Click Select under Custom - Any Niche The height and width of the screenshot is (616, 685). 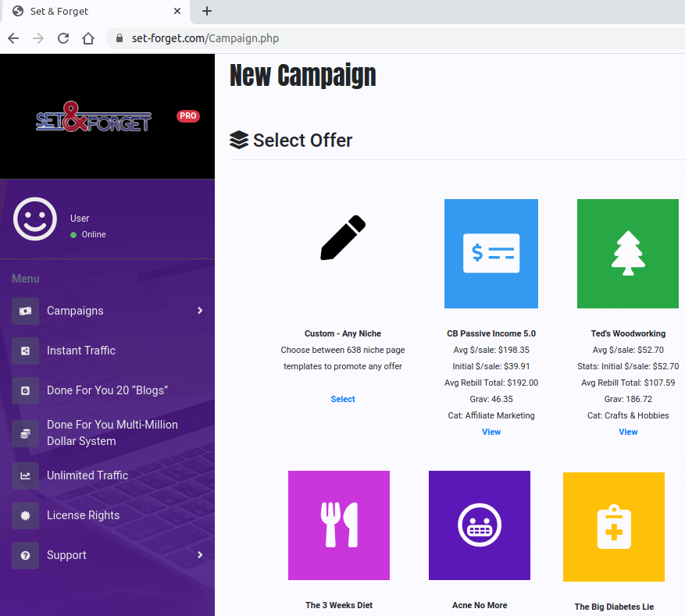coord(343,399)
